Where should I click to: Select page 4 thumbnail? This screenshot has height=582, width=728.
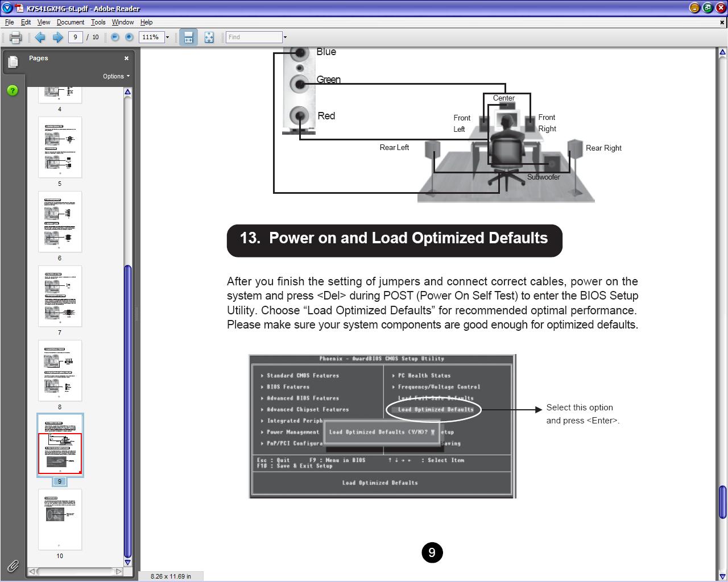60,94
